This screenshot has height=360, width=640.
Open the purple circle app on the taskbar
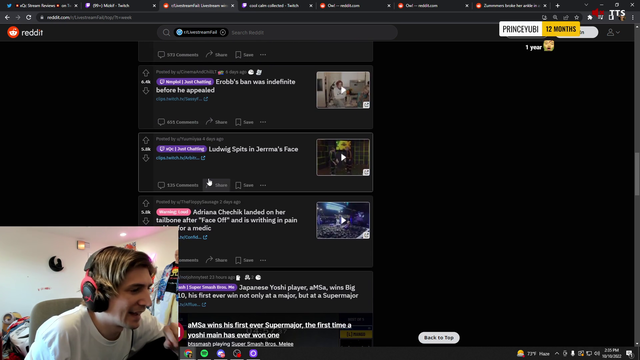[253, 353]
